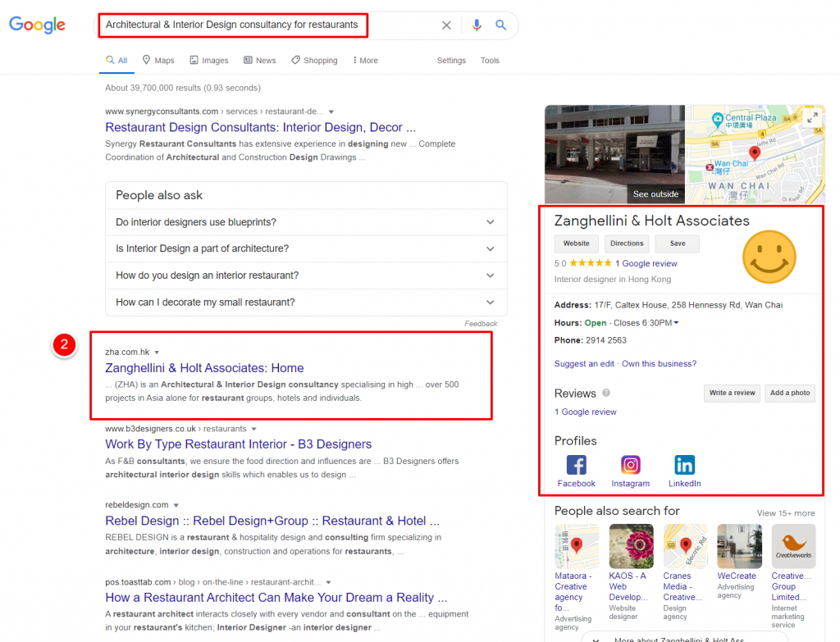Click the Address label in business panel

point(573,305)
